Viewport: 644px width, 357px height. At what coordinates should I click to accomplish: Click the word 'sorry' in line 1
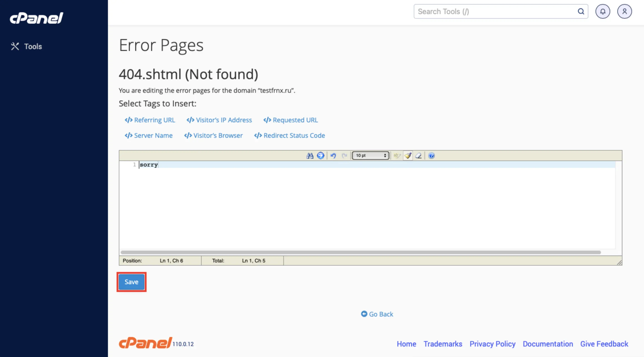(149, 165)
